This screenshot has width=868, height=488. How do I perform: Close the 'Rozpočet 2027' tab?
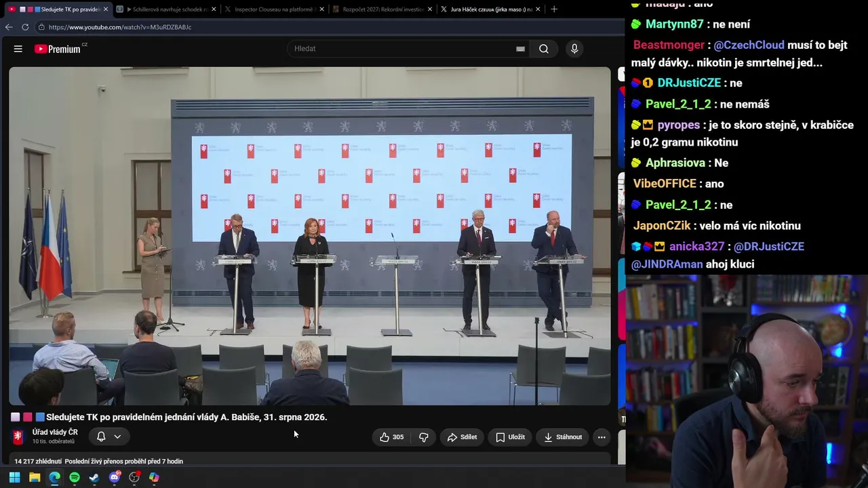430,9
